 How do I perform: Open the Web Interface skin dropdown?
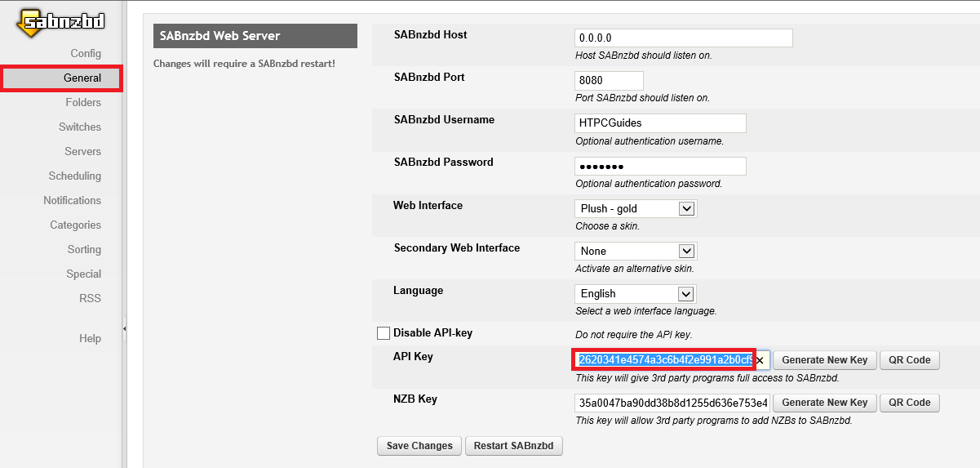pyautogui.click(x=636, y=209)
